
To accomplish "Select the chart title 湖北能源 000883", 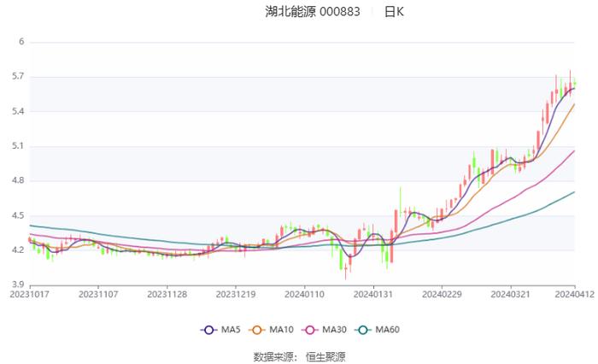I will coord(313,12).
